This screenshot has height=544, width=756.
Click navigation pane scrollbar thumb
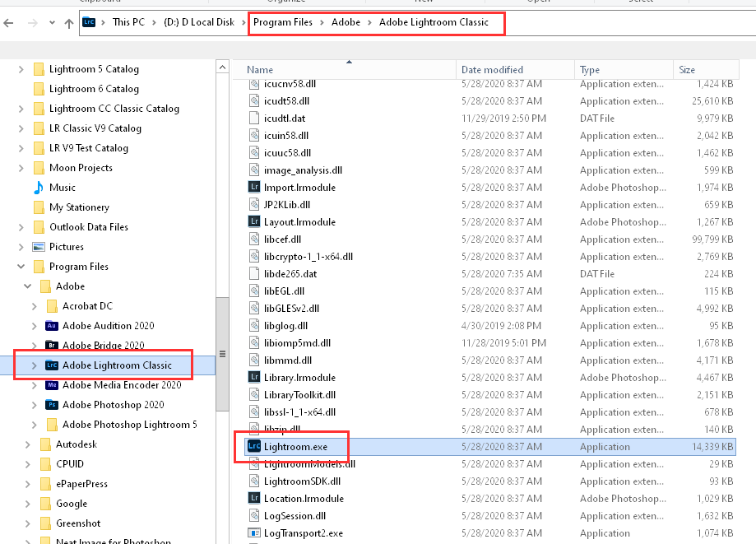pos(222,354)
